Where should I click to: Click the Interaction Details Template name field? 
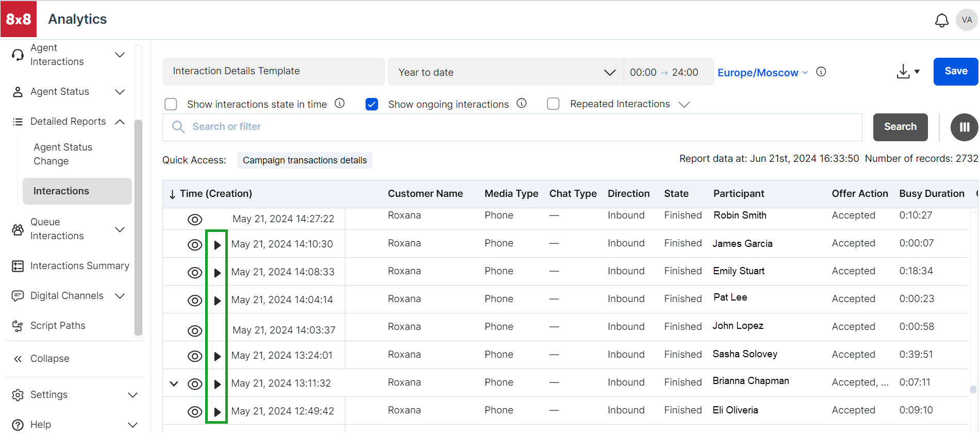tap(273, 71)
